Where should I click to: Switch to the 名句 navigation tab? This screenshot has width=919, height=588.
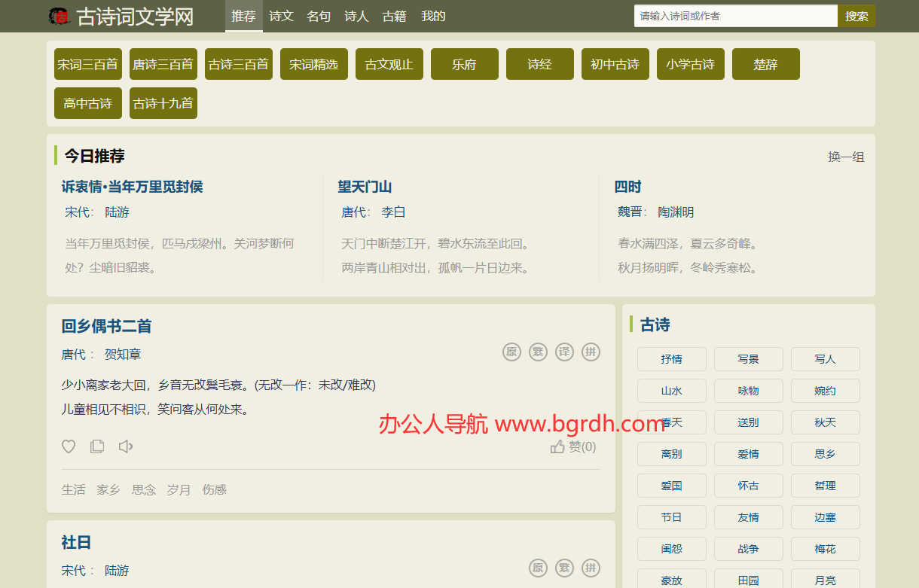(x=319, y=16)
